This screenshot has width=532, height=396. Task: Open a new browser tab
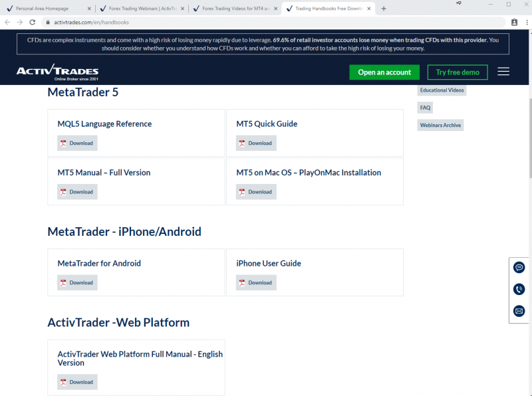click(x=384, y=9)
